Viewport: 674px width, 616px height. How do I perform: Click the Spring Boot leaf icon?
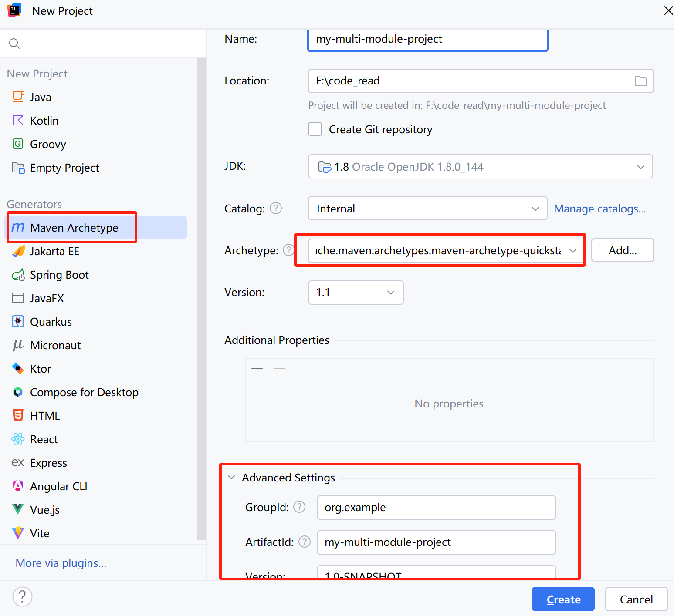click(18, 275)
